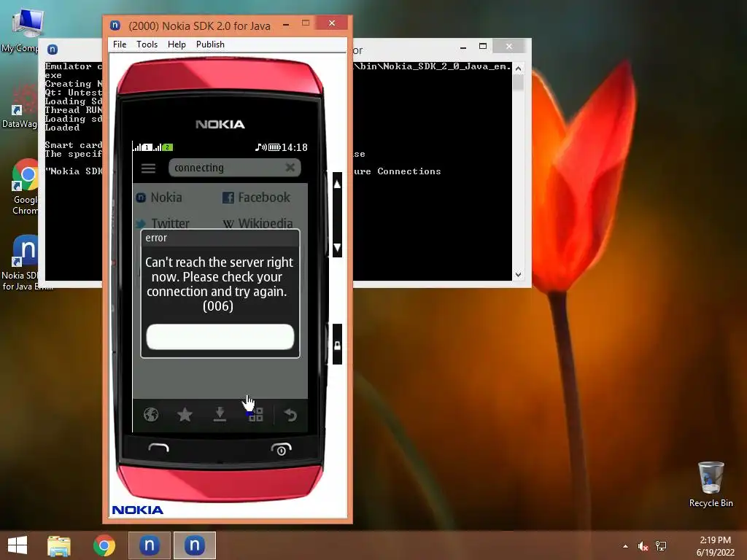This screenshot has width=747, height=560.
Task: Click the Nokia SDK window title icon
Action: 115,26
